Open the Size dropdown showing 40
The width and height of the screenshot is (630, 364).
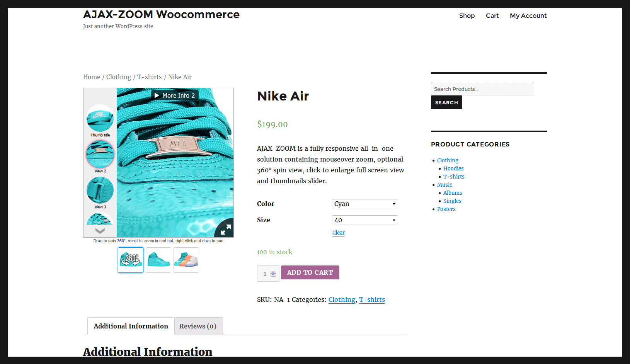click(x=365, y=220)
